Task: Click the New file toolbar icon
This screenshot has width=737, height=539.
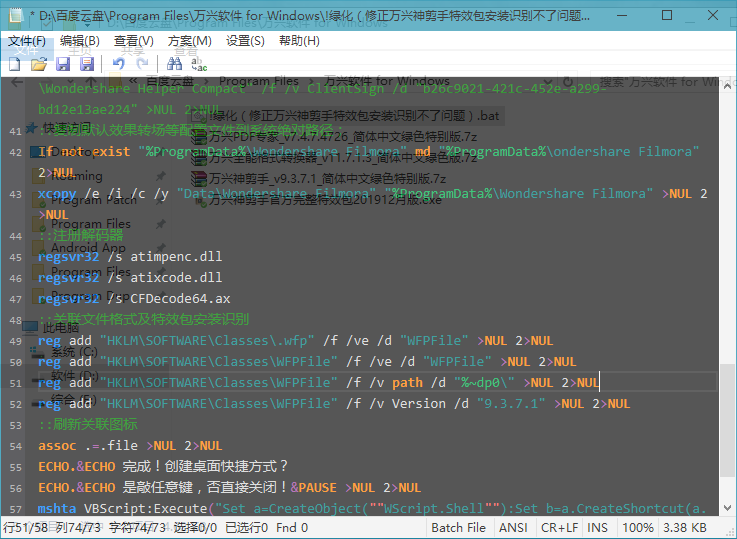Action: coord(15,64)
